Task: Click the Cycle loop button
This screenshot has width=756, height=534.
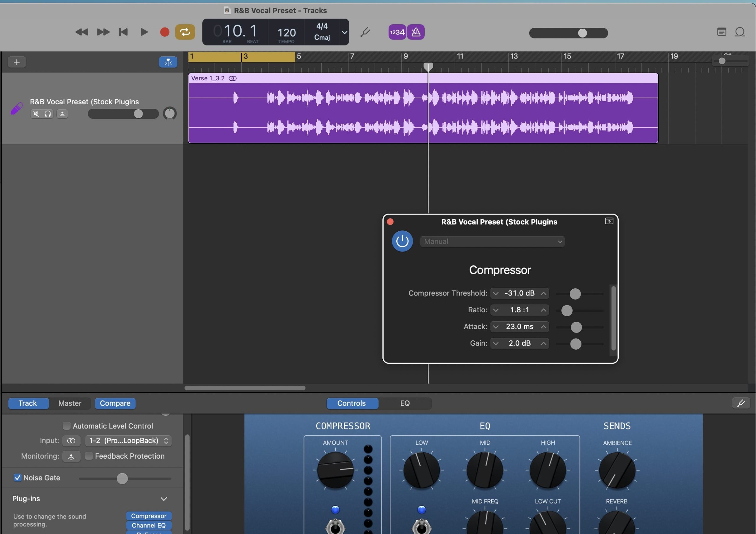Action: point(185,32)
